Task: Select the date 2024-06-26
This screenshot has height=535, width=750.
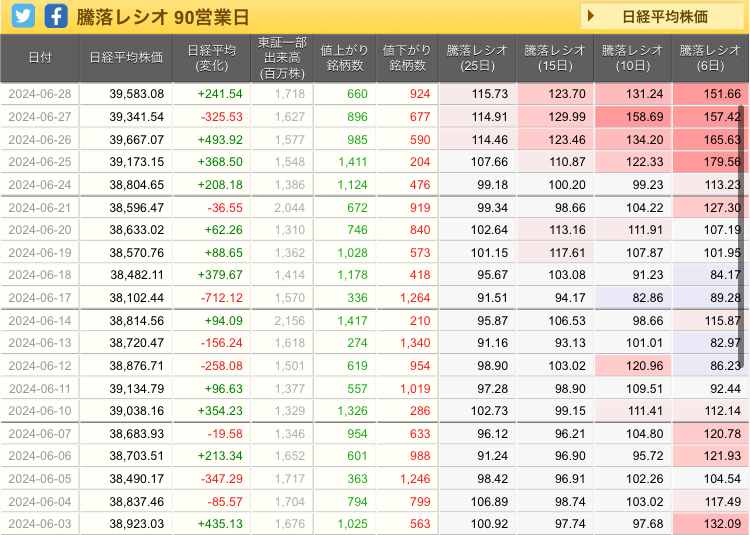Action: (40, 140)
